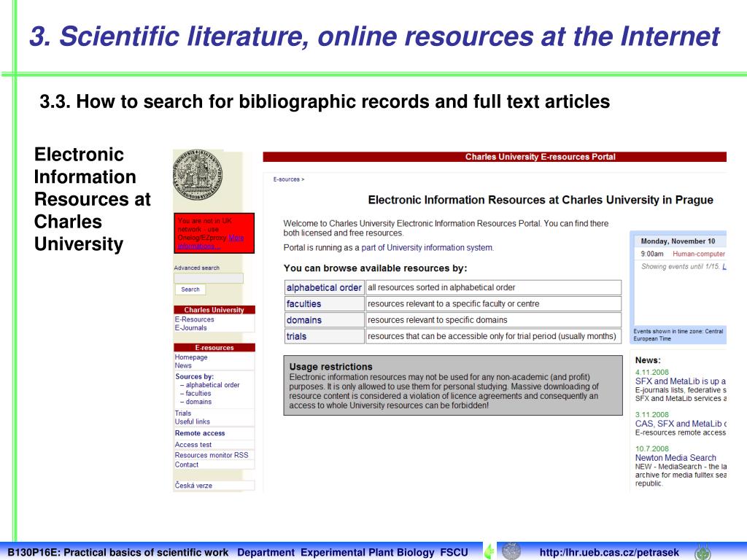
Task: Click the Charles University seal logo
Action: (x=197, y=175)
